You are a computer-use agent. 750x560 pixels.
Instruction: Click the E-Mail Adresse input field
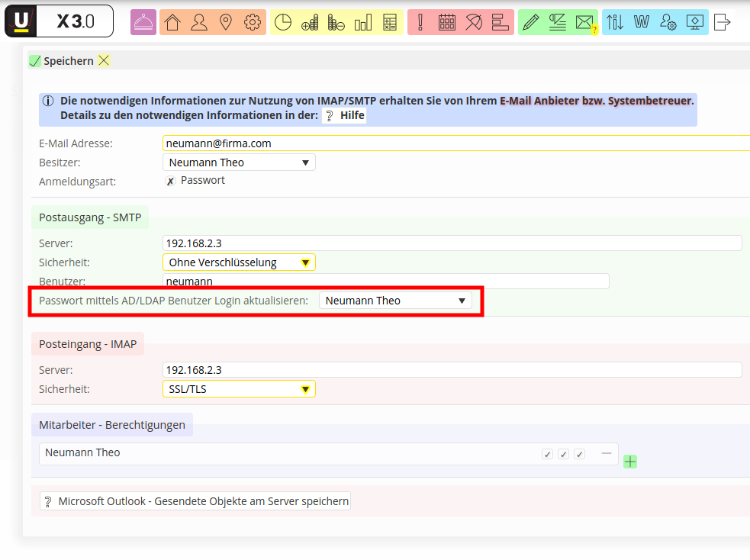point(455,143)
